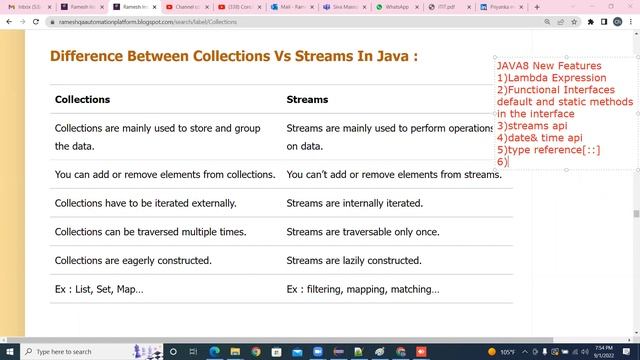Open the Windows notification center

pyautogui.click(x=627, y=351)
